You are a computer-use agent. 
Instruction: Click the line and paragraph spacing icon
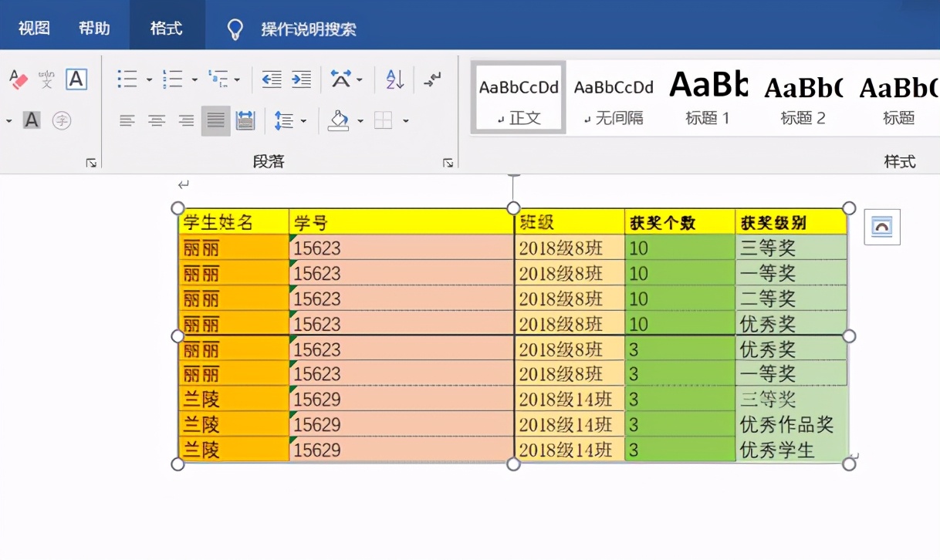click(284, 120)
